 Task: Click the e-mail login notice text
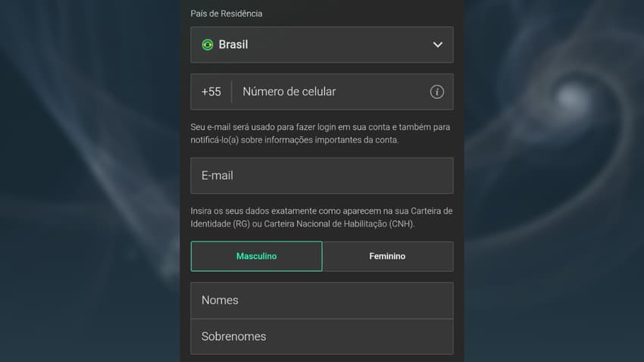tap(320, 133)
